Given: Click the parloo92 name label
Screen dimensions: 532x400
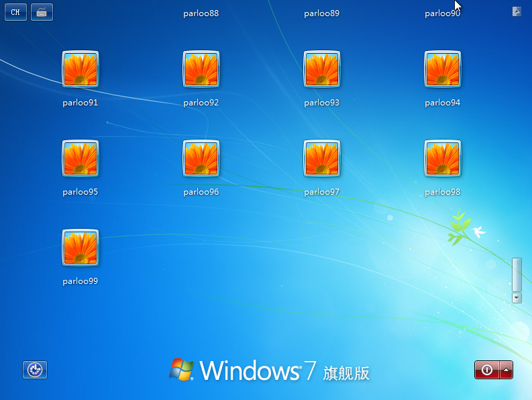Looking at the screenshot, I should (201, 103).
